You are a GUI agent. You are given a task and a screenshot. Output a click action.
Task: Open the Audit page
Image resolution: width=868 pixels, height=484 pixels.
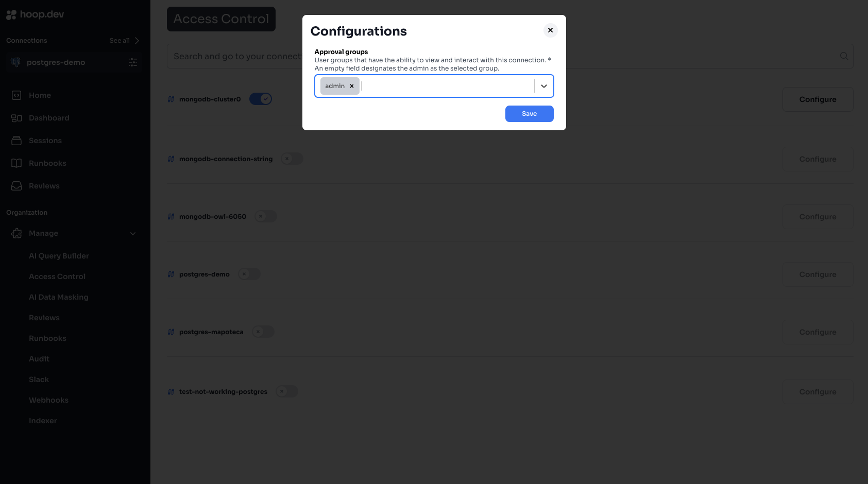tap(39, 358)
